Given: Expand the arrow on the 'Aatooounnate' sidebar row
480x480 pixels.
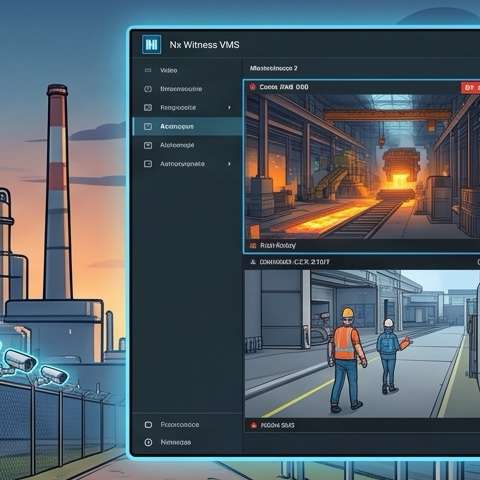Looking at the screenshot, I should 229,164.
